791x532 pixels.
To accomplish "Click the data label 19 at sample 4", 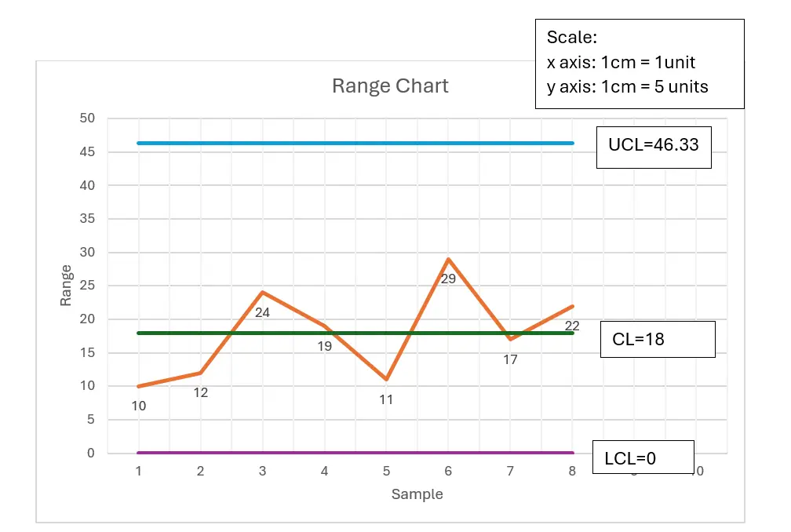I will pos(324,346).
